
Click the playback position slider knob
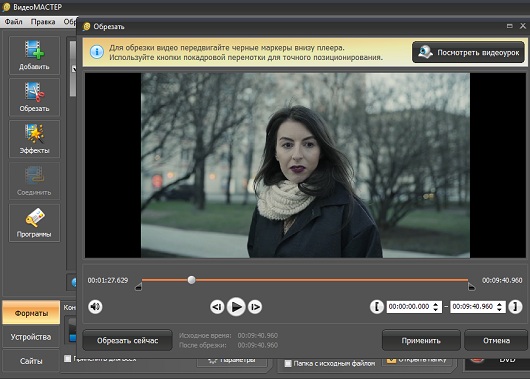coord(191,280)
